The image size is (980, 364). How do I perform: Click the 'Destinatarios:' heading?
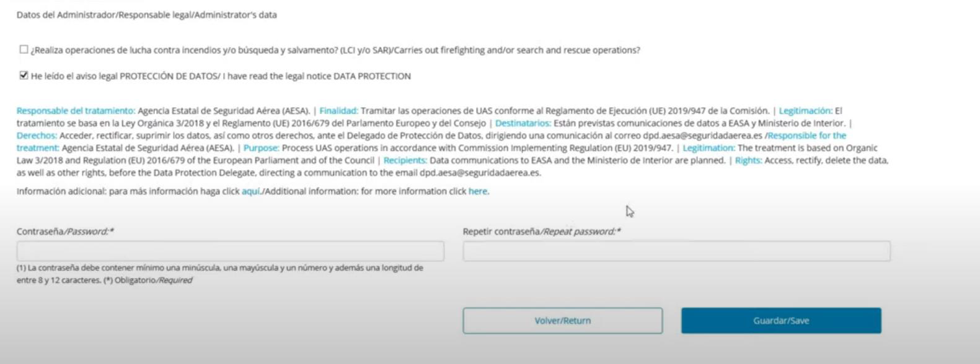click(523, 123)
